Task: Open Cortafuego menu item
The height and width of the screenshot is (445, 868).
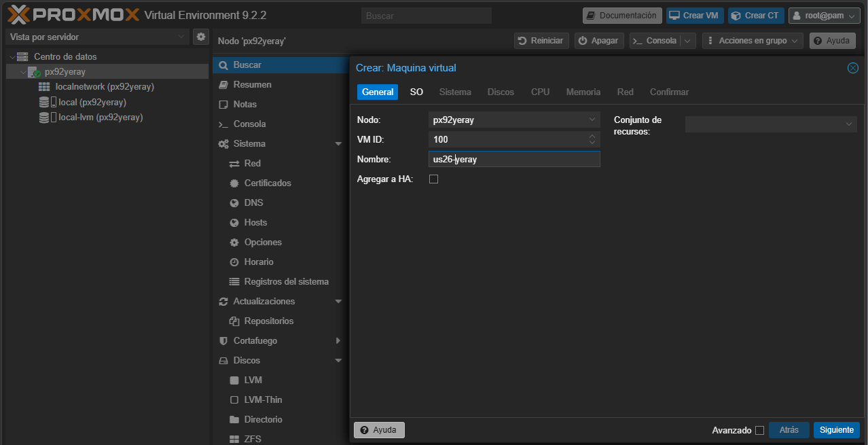Action: pos(281,341)
